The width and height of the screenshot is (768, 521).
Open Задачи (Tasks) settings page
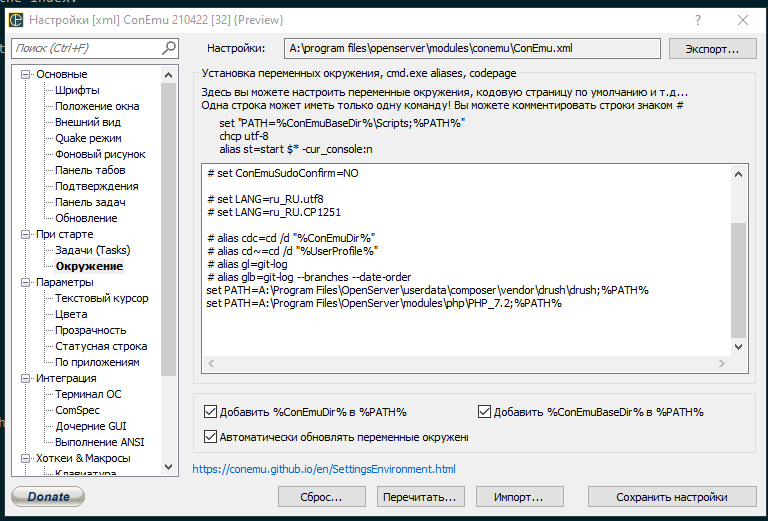pyautogui.click(x=92, y=250)
